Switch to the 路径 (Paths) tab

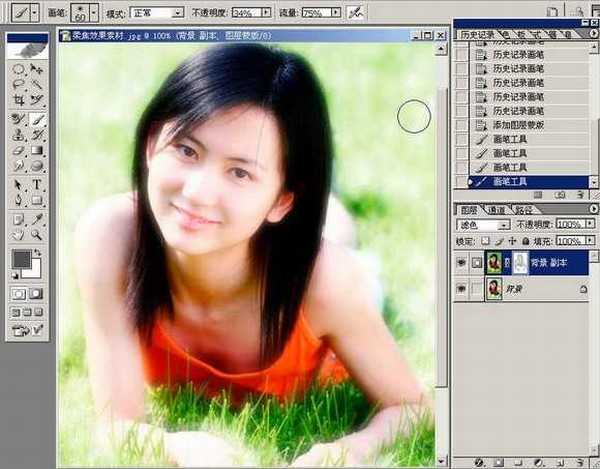pyautogui.click(x=521, y=211)
